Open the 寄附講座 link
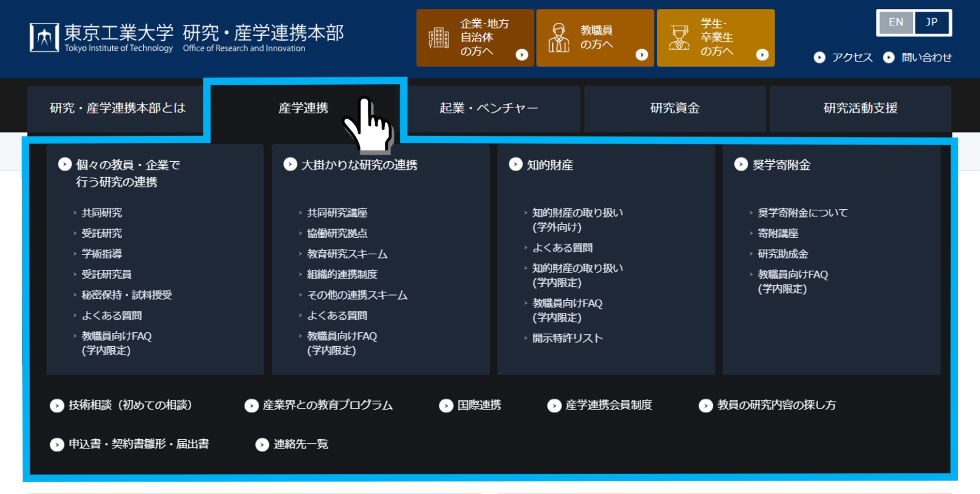The image size is (980, 494). coord(778,234)
